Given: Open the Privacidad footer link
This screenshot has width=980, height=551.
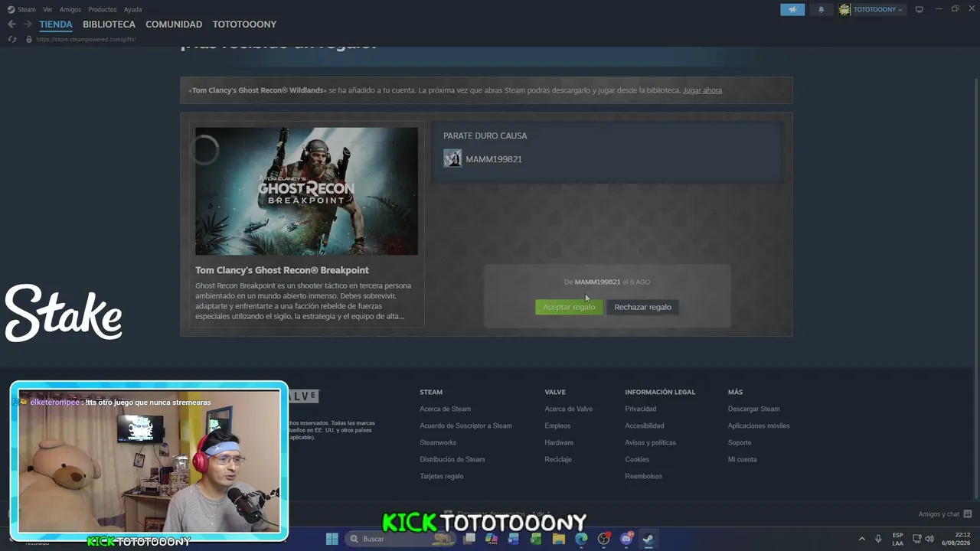Looking at the screenshot, I should coord(640,409).
